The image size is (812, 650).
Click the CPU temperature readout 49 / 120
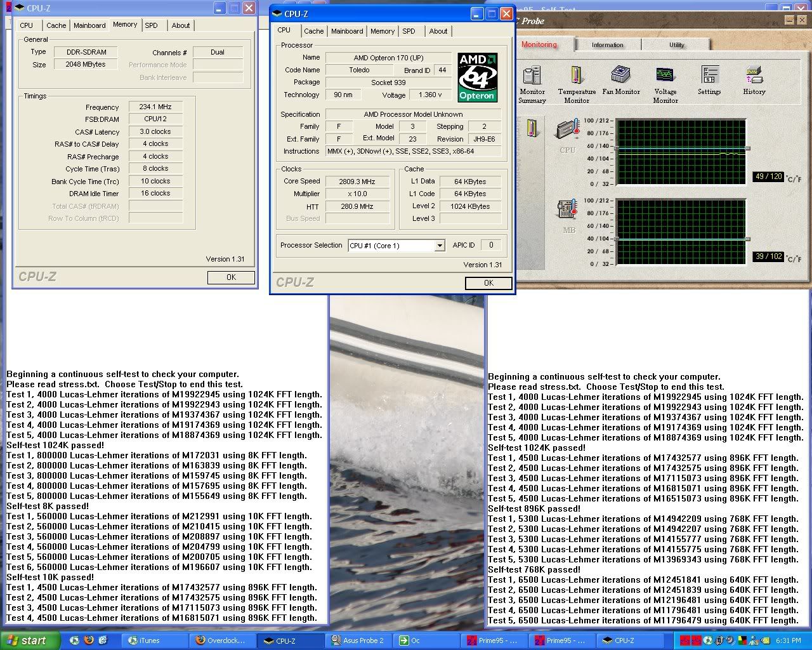(x=768, y=176)
